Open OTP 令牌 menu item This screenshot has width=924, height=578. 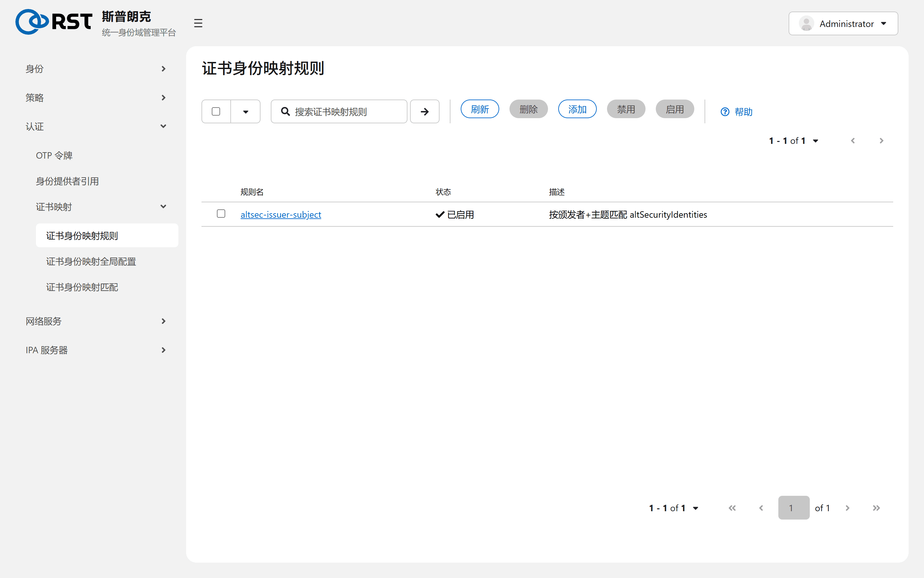pyautogui.click(x=54, y=156)
